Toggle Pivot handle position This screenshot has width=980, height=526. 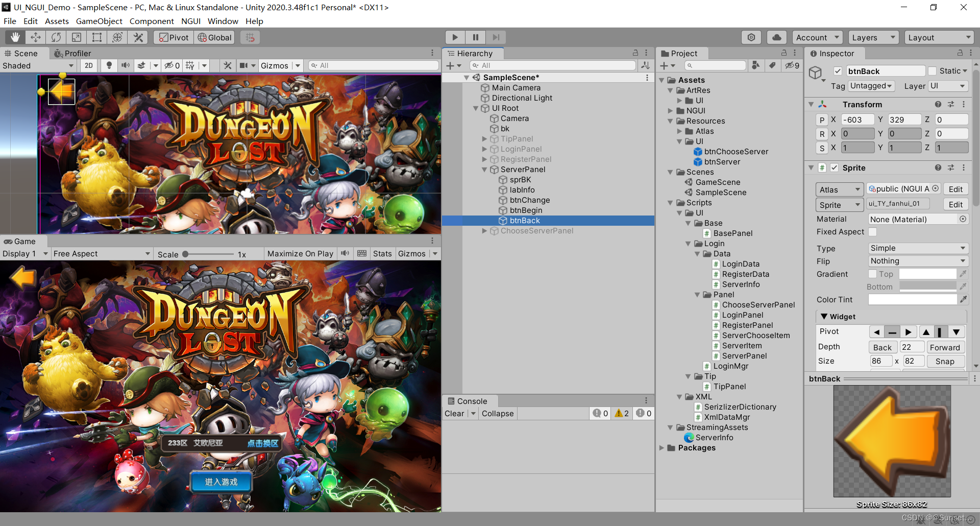[x=174, y=37]
